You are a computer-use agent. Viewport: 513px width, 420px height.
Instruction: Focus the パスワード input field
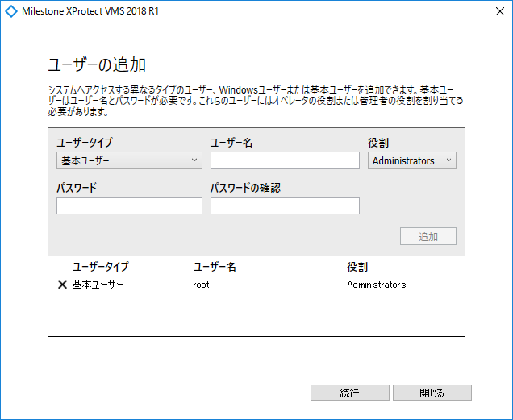pyautogui.click(x=129, y=206)
